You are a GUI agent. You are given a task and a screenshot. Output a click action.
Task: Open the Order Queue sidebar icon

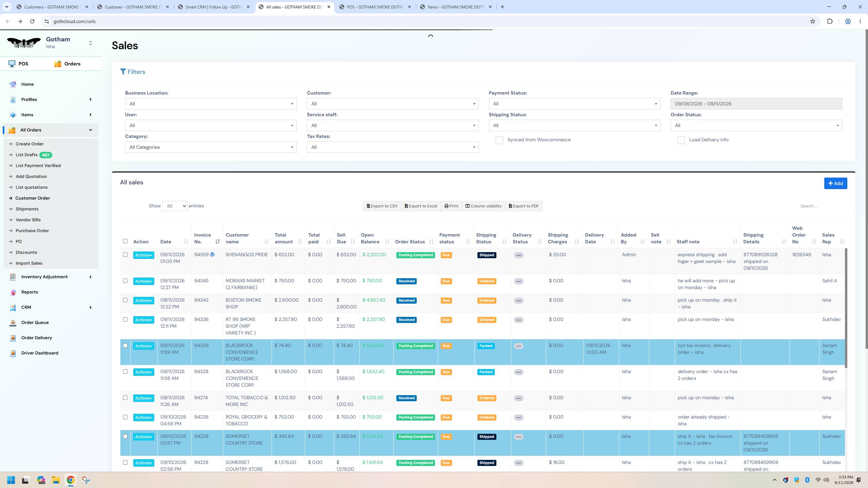(x=13, y=323)
